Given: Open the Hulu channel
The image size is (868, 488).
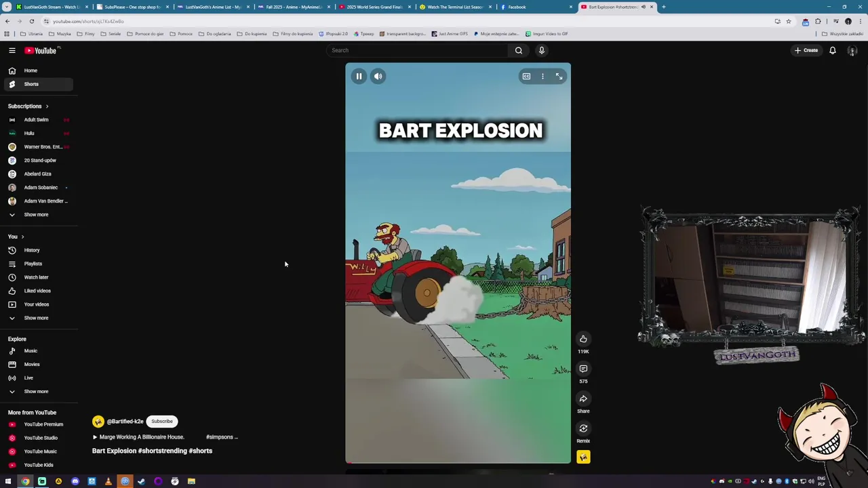Looking at the screenshot, I should [x=37, y=134].
